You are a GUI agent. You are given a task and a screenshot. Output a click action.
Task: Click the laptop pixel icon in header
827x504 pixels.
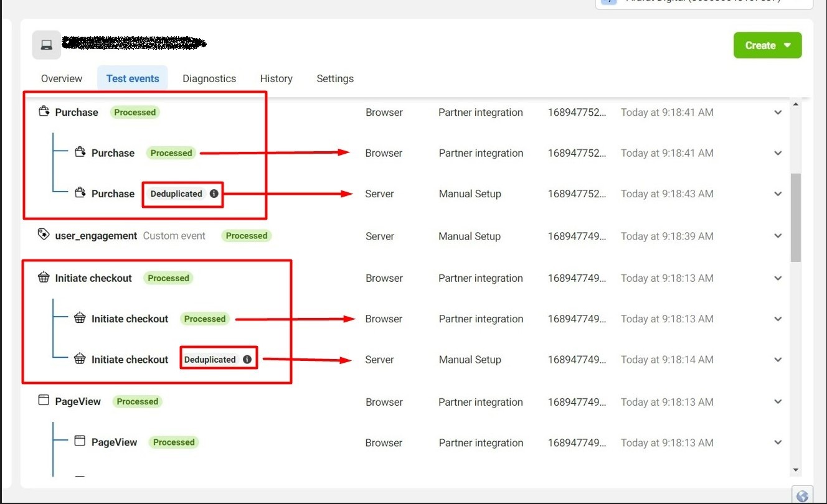point(47,45)
